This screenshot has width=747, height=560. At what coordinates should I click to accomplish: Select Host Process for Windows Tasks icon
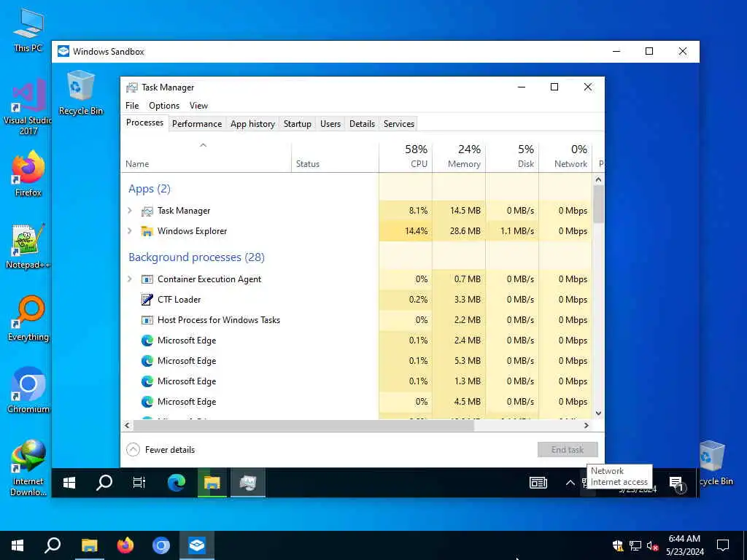click(147, 320)
